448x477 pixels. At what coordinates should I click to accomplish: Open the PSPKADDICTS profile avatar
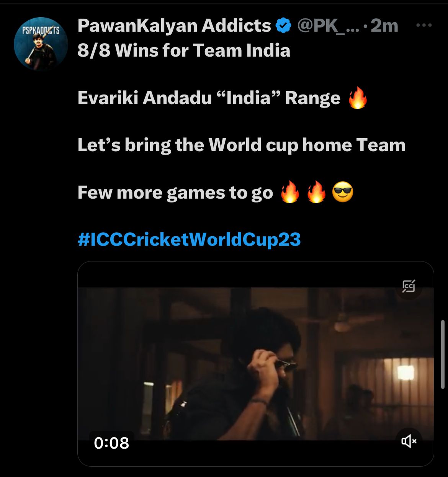tap(41, 44)
